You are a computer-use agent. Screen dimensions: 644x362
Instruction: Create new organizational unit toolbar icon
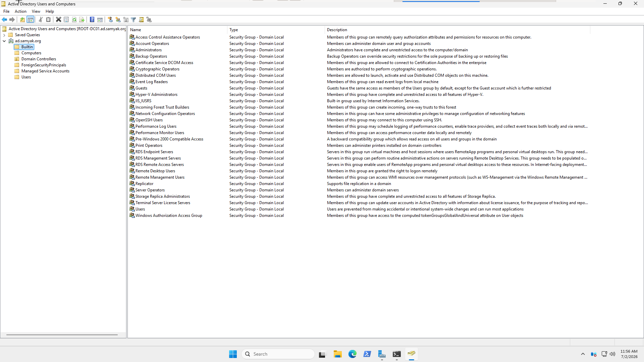point(126,19)
